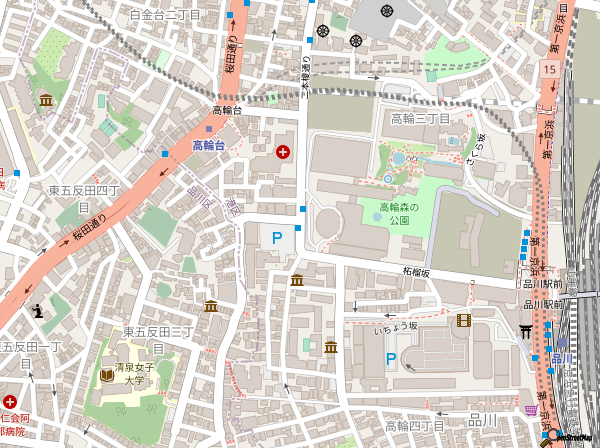Click the museum icon above 東五反田三丁目
This screenshot has height=448, width=600.
[211, 305]
